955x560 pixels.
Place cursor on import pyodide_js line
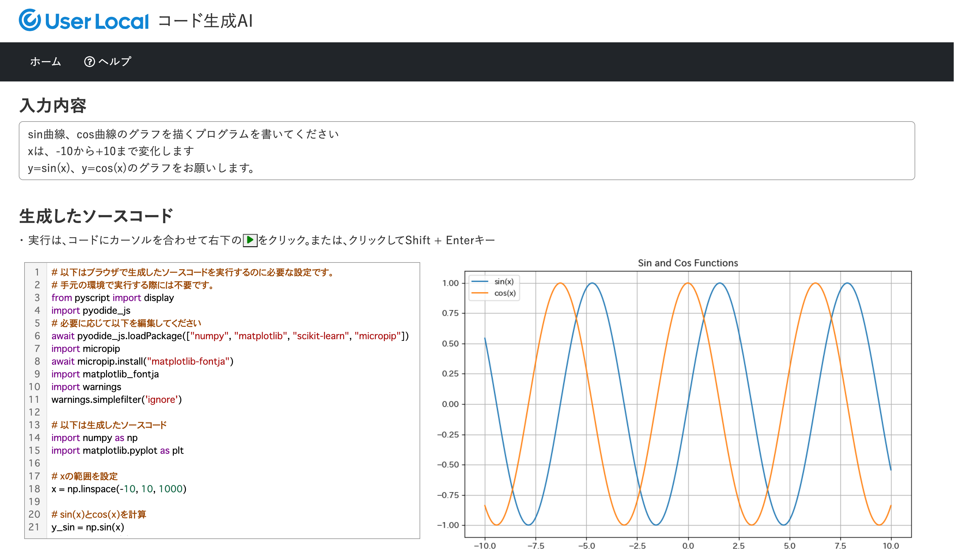coord(91,311)
